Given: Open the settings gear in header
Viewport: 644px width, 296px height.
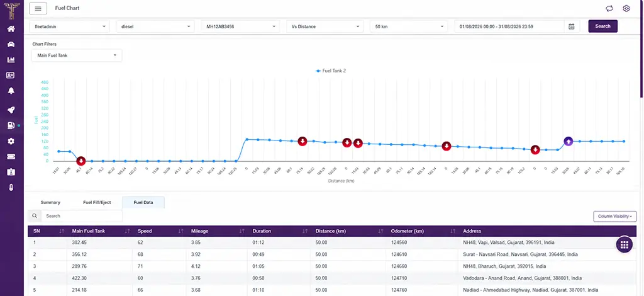Looking at the screenshot, I should (626, 8).
